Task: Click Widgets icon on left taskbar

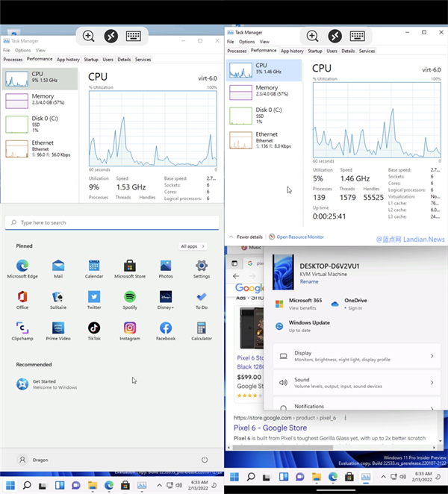Action: point(60,485)
